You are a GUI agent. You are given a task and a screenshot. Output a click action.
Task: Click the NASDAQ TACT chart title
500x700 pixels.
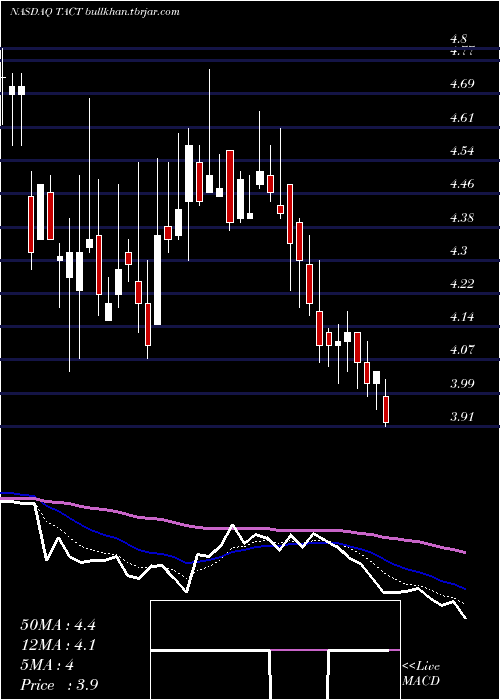point(94,12)
